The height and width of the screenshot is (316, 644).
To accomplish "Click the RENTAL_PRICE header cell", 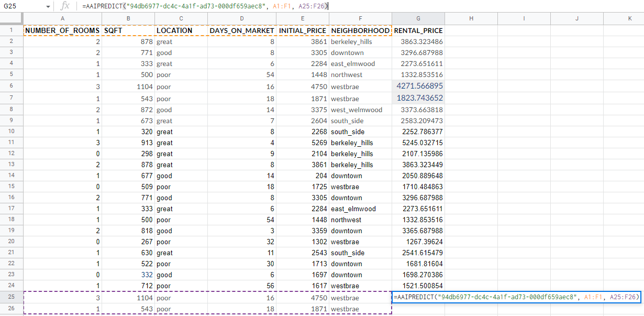I will point(418,30).
